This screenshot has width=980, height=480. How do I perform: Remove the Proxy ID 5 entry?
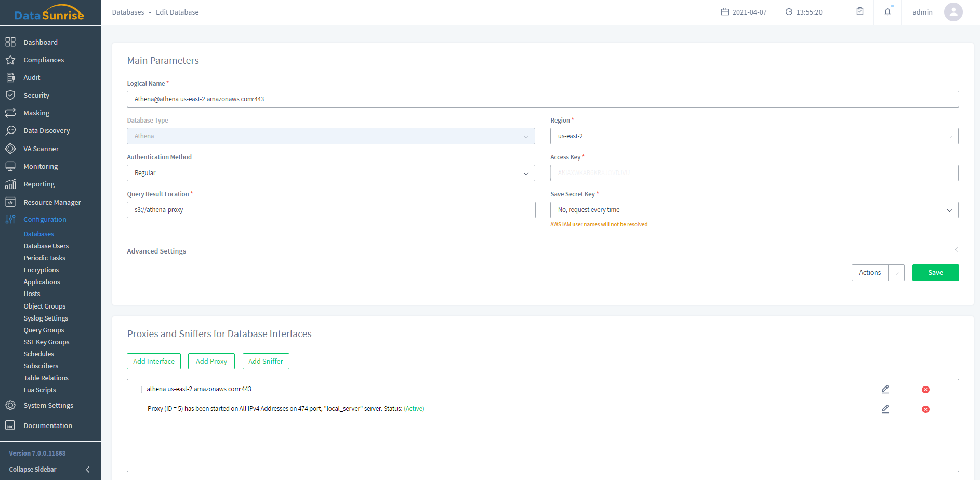pyautogui.click(x=925, y=409)
